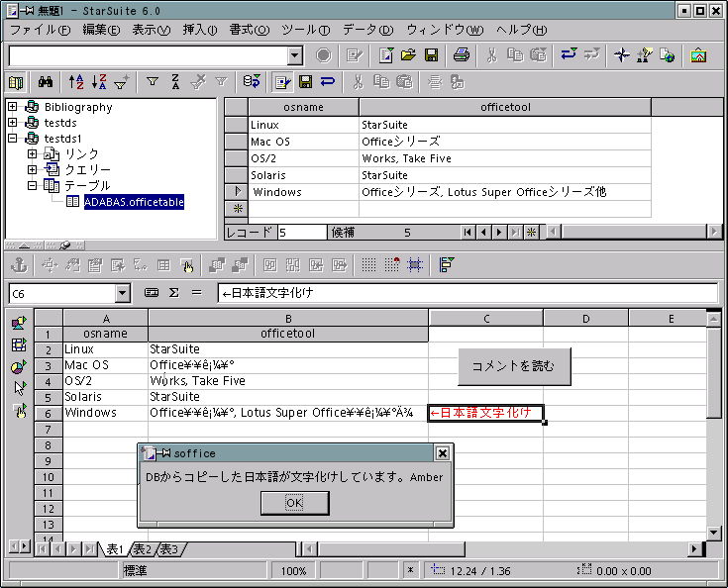Open the ファイル menu

coord(40,30)
